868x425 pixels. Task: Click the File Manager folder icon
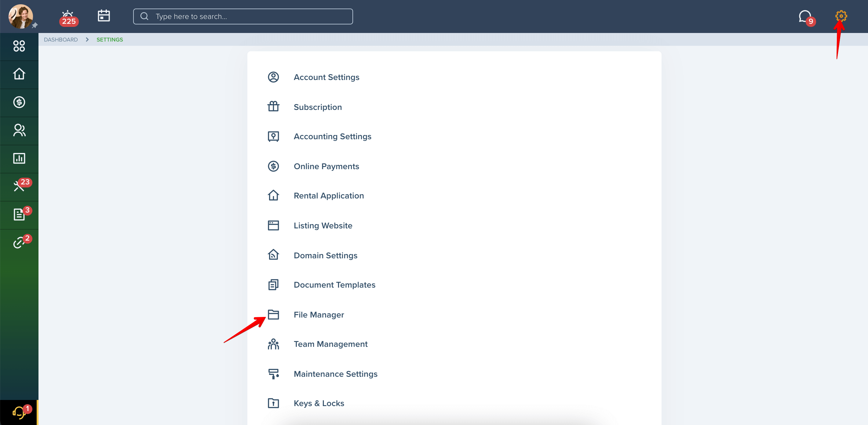click(273, 314)
